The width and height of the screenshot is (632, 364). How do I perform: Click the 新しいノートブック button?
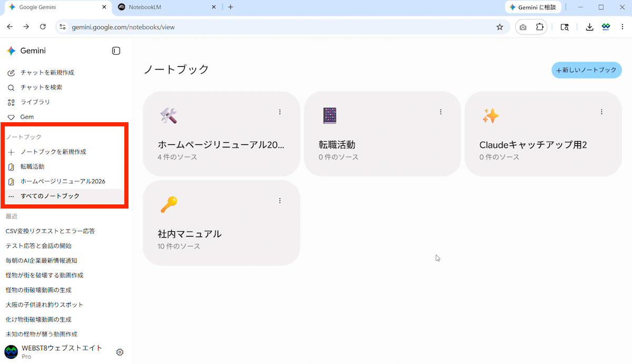pyautogui.click(x=587, y=70)
